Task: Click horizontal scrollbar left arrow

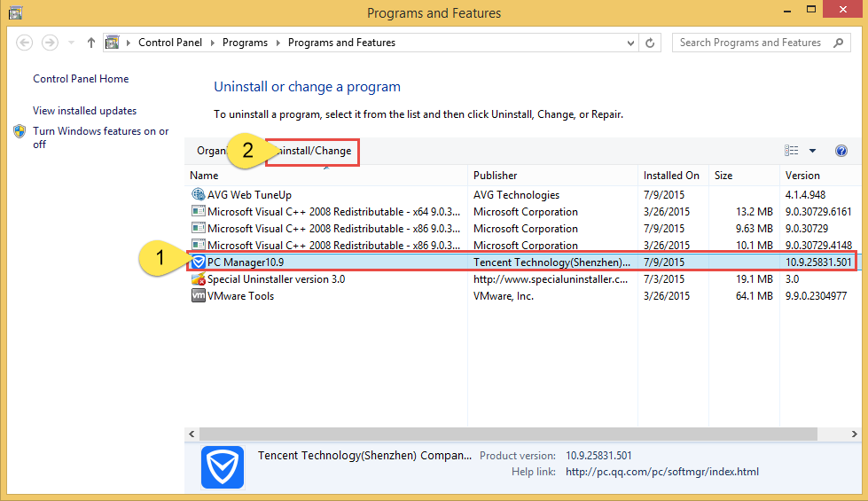Action: [x=192, y=434]
